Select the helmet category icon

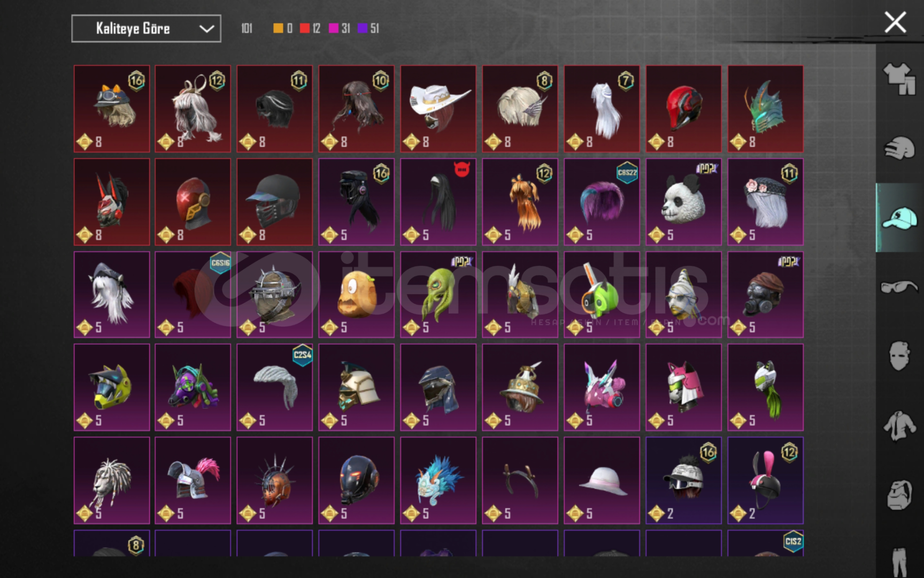tap(899, 148)
